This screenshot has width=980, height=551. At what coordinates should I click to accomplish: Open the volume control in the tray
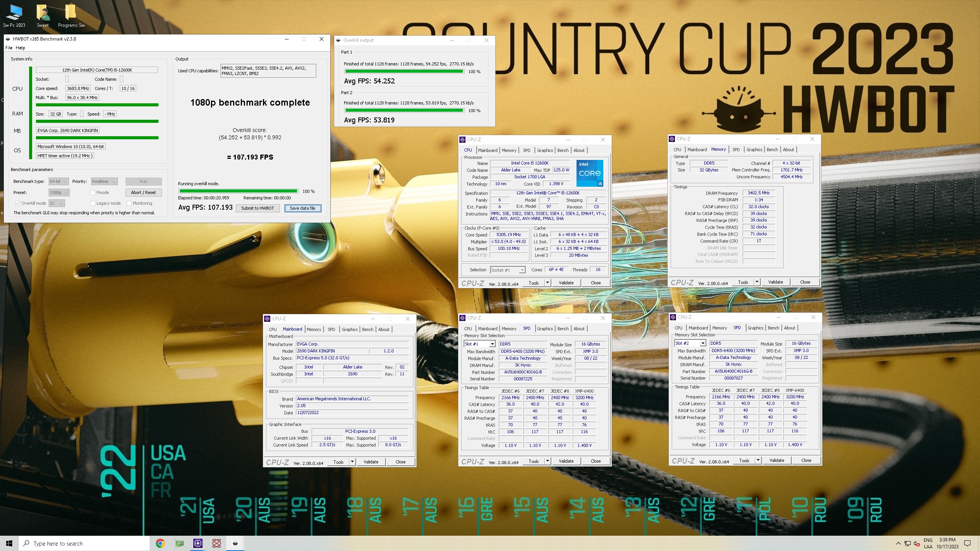tap(916, 543)
